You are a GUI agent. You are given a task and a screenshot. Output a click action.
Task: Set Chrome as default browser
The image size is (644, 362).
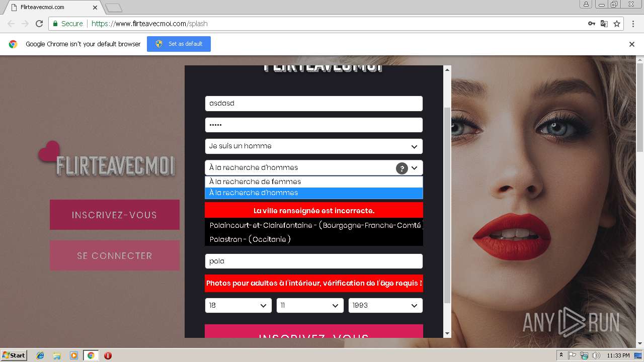coord(179,44)
